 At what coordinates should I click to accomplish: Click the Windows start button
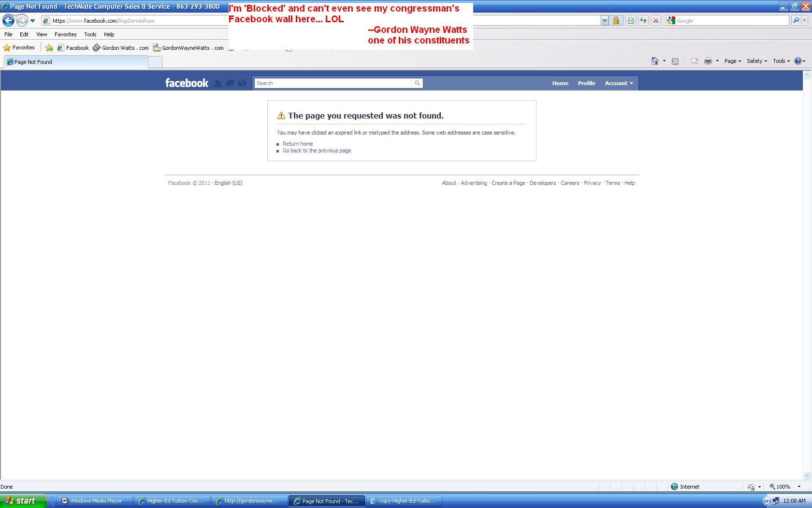coord(23,501)
